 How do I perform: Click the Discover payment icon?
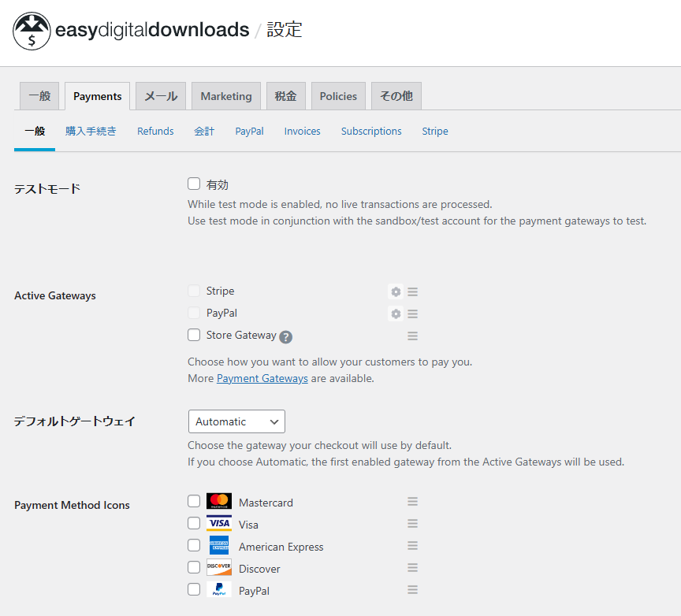click(x=218, y=566)
